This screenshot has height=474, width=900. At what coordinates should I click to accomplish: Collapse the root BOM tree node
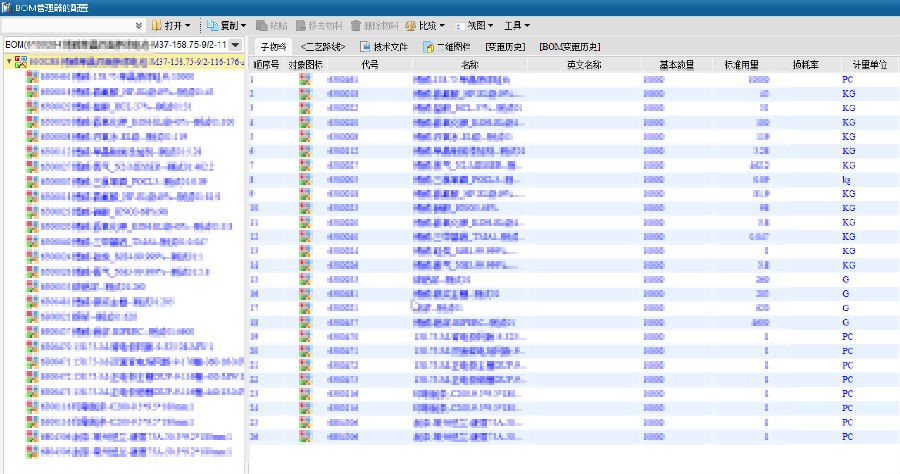(x=9, y=61)
